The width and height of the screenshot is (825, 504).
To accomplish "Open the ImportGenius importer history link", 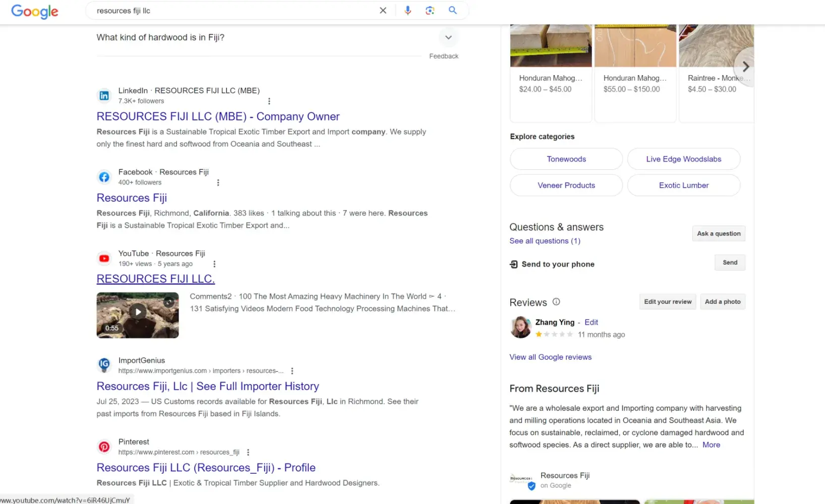I will pos(208,387).
